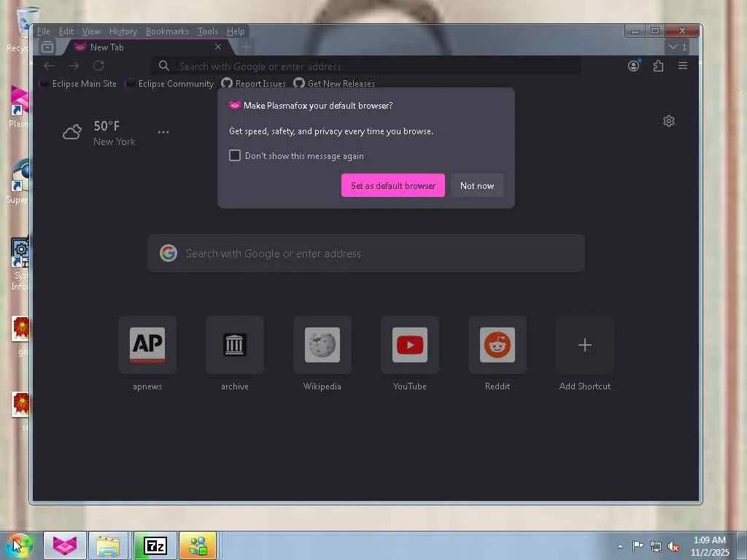Open the File menu
This screenshot has height=560, width=747.
click(x=43, y=31)
